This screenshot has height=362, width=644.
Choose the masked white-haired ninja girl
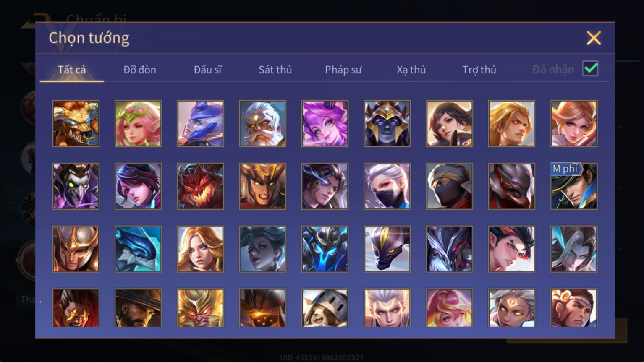click(x=387, y=186)
